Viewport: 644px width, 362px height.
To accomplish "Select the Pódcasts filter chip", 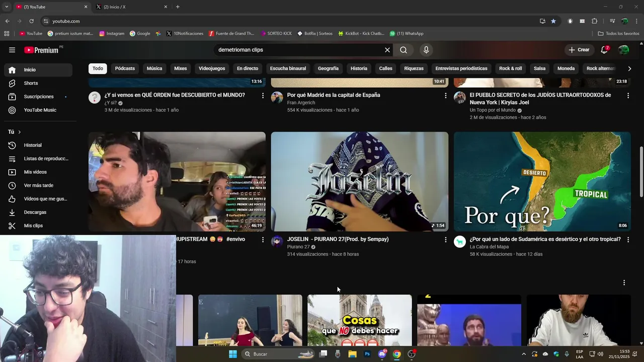I will pos(125,68).
